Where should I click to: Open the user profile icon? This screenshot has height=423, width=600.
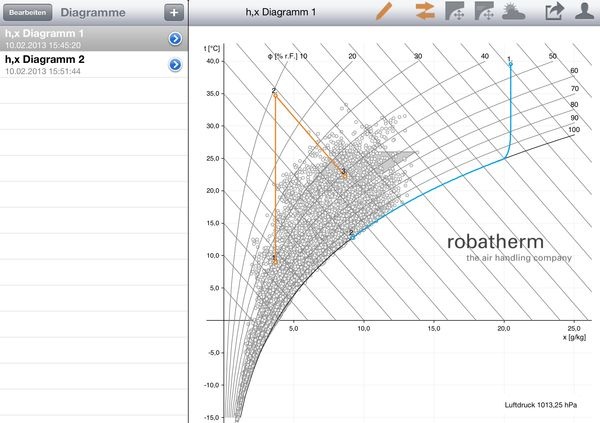click(x=583, y=12)
